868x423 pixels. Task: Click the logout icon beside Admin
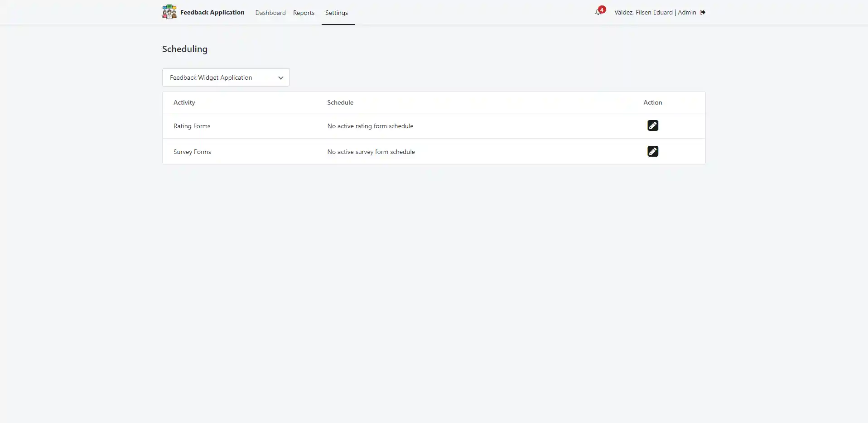703,12
